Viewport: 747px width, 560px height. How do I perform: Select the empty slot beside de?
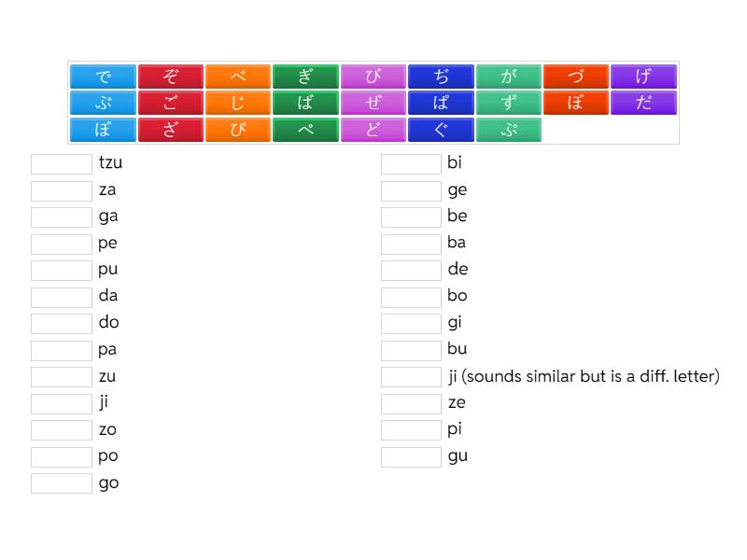click(x=411, y=271)
